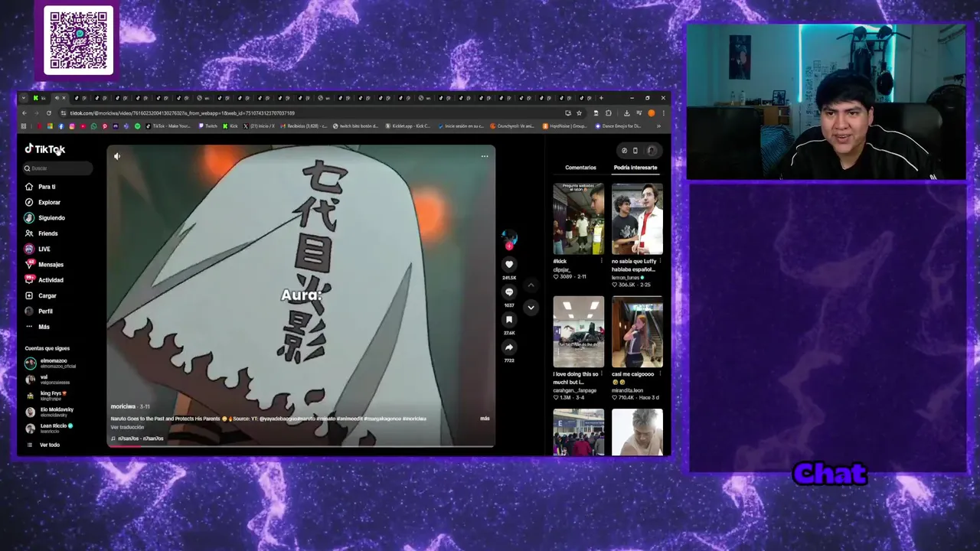Open the Perfil page

point(39,311)
